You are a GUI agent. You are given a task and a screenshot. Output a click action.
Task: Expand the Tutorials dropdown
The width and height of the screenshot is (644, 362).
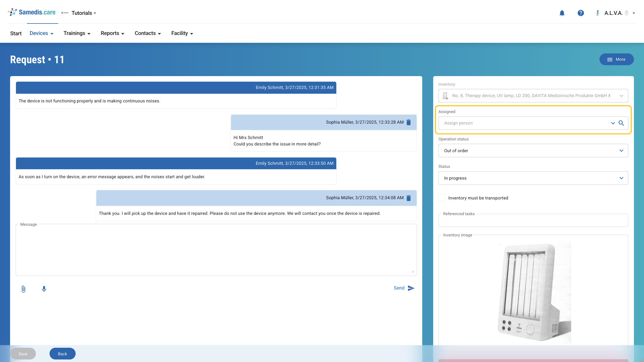84,13
